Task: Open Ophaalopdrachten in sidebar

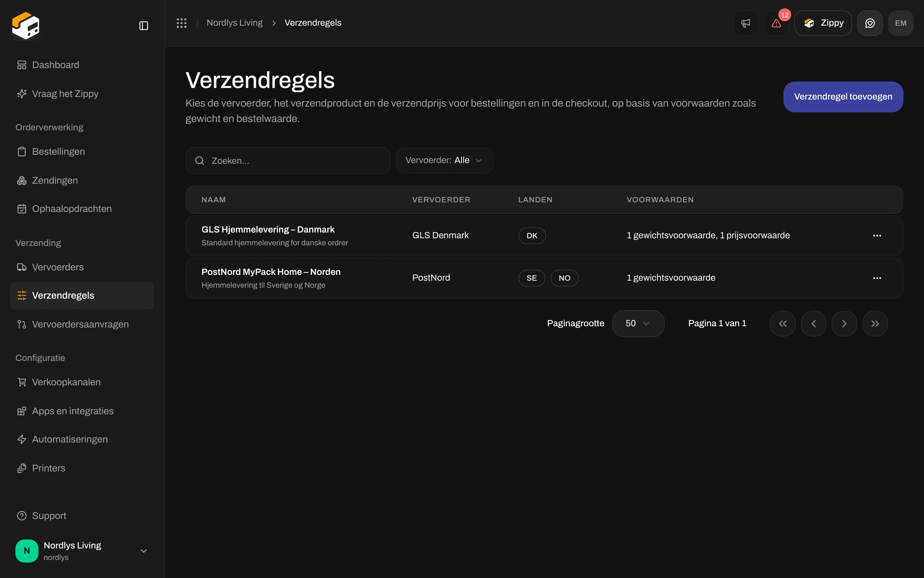Action: 82,209
